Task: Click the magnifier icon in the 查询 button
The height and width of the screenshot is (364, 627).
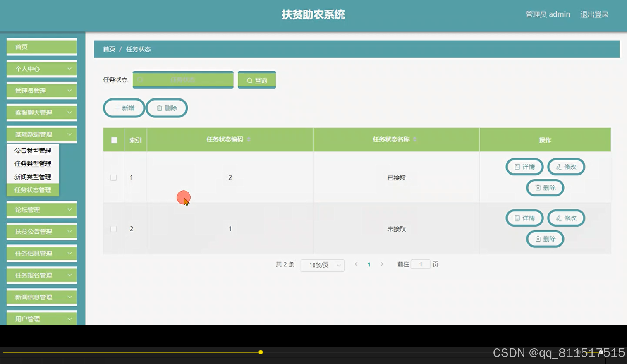Action: point(249,80)
